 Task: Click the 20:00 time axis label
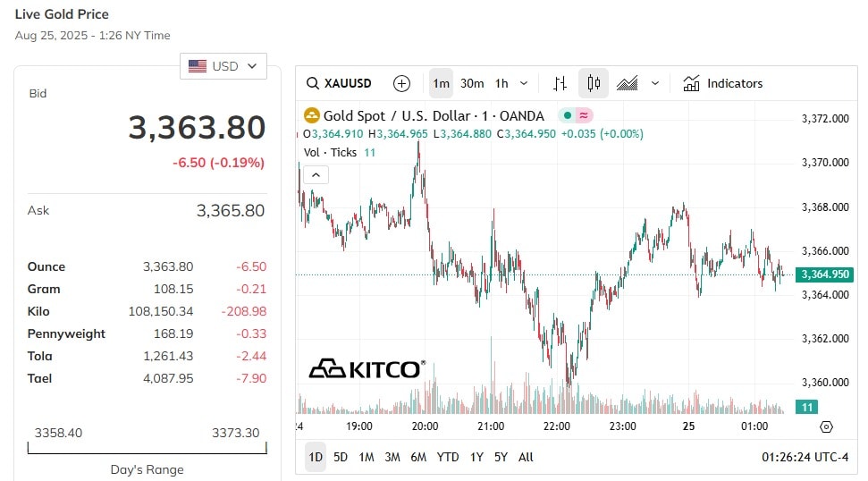point(425,426)
